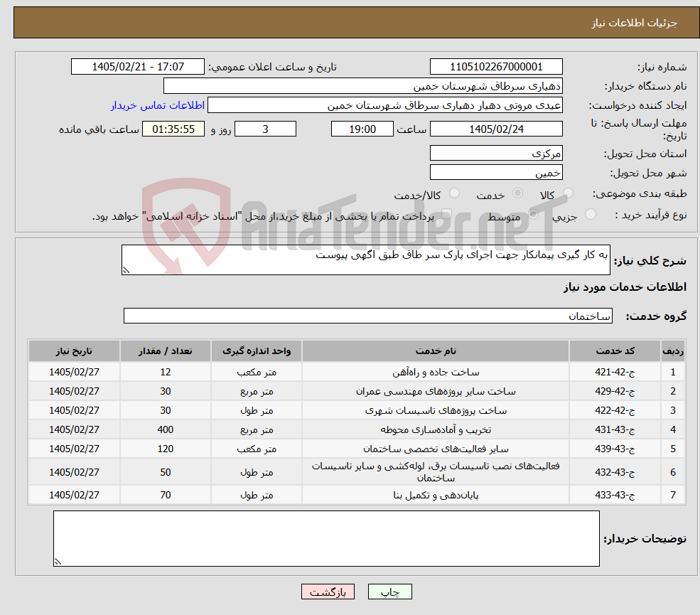This screenshot has height=615, width=700.
Task: Select the کالا radio button
Action: (x=568, y=193)
